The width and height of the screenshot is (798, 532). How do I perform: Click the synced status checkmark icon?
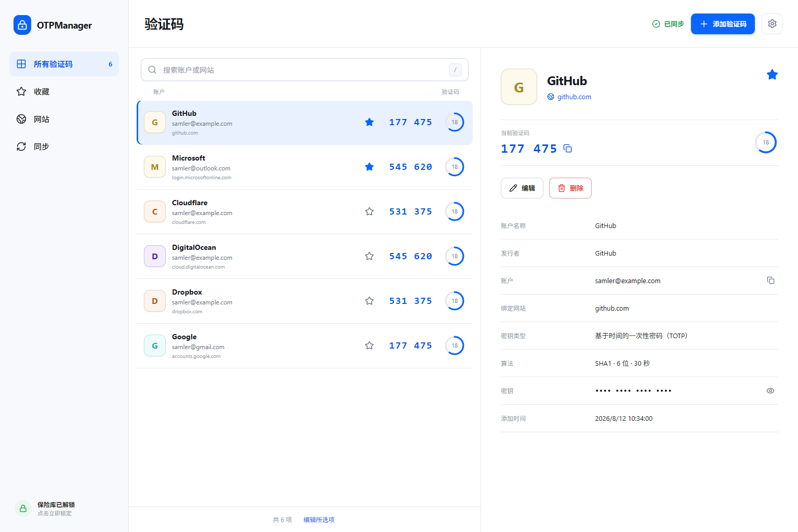[x=656, y=24]
